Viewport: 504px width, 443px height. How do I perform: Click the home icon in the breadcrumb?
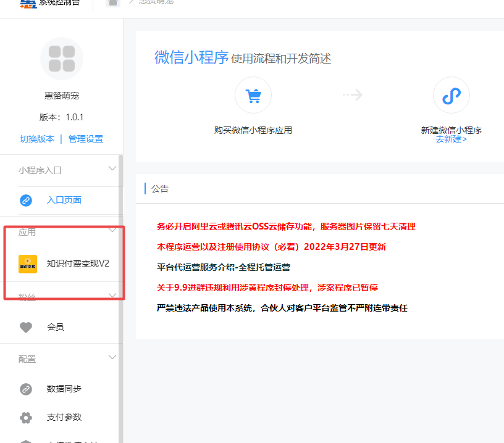[x=113, y=3]
